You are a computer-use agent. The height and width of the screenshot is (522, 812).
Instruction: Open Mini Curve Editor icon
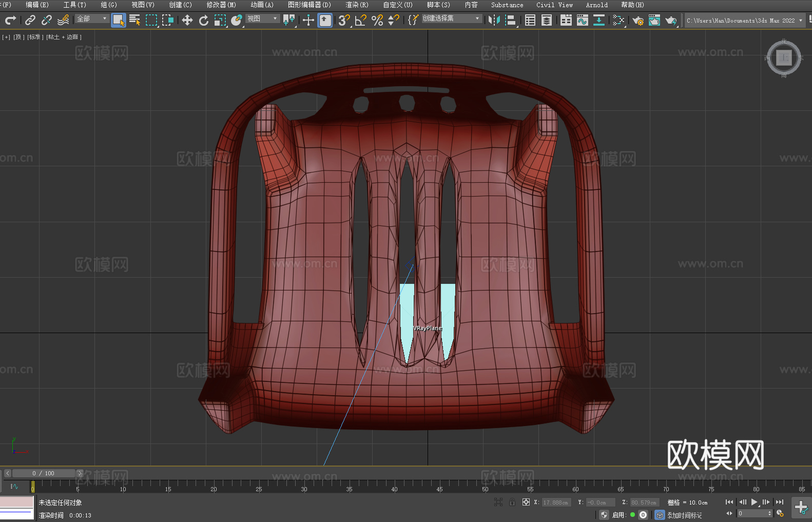pos(14,486)
